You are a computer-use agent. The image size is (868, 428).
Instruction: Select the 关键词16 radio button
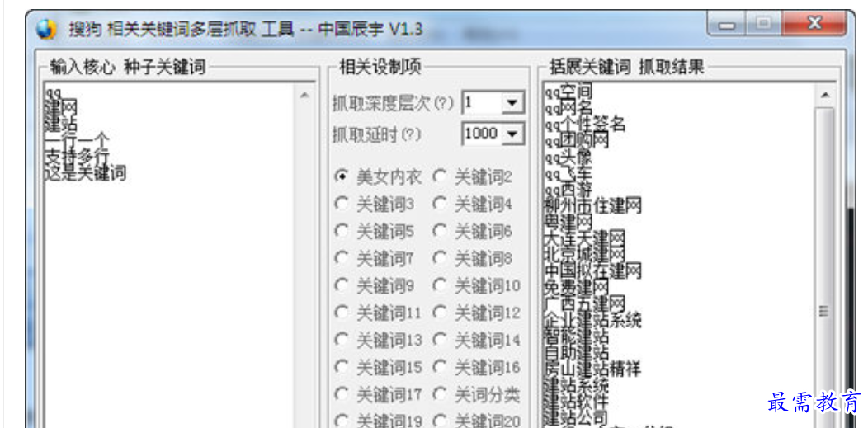coord(440,367)
